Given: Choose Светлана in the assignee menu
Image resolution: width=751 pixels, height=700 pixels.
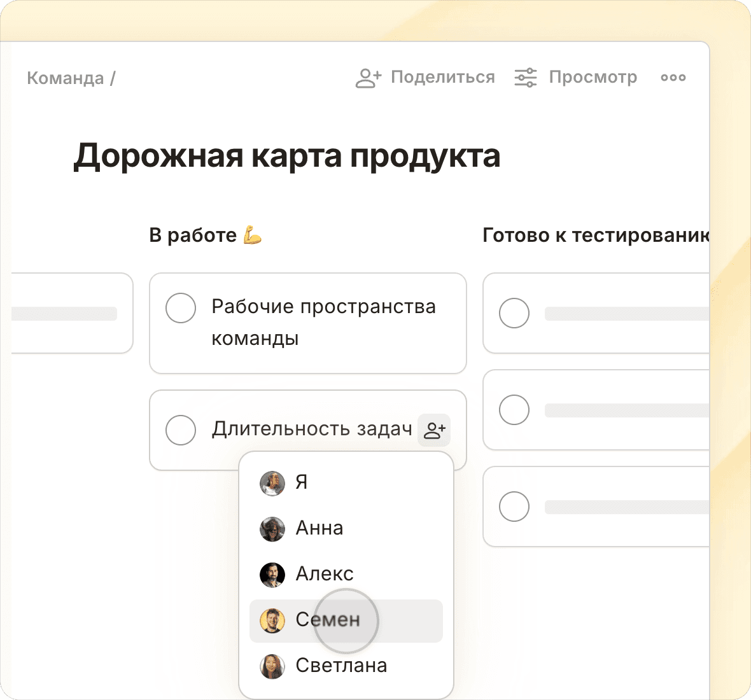Looking at the screenshot, I should point(341,666).
